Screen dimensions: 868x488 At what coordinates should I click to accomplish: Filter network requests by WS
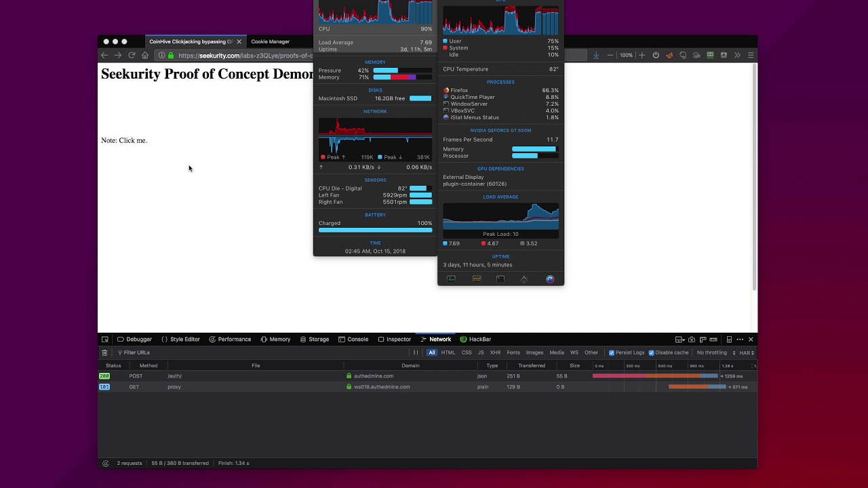click(574, 352)
